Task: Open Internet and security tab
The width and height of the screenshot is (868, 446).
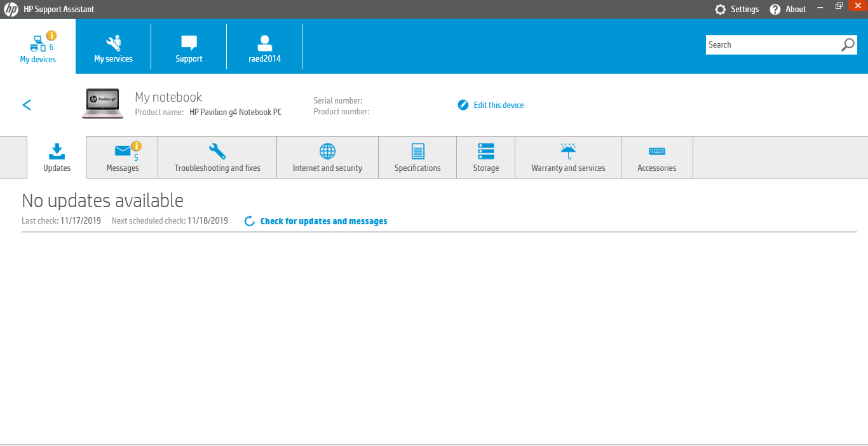Action: coord(327,157)
